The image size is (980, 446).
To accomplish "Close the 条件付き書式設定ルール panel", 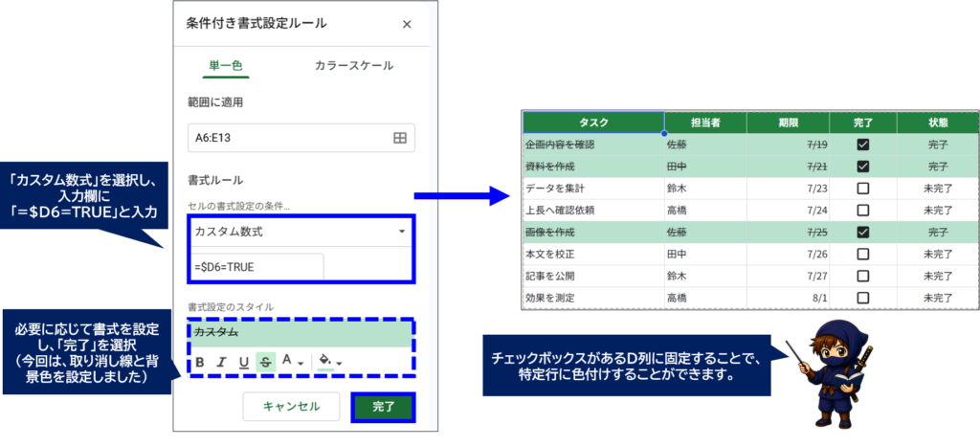I will pyautogui.click(x=407, y=24).
